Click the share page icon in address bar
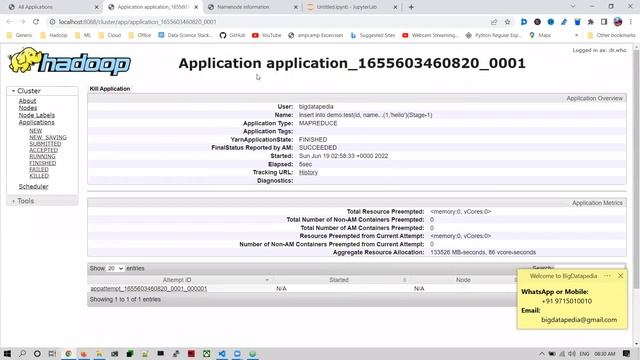 494,22
